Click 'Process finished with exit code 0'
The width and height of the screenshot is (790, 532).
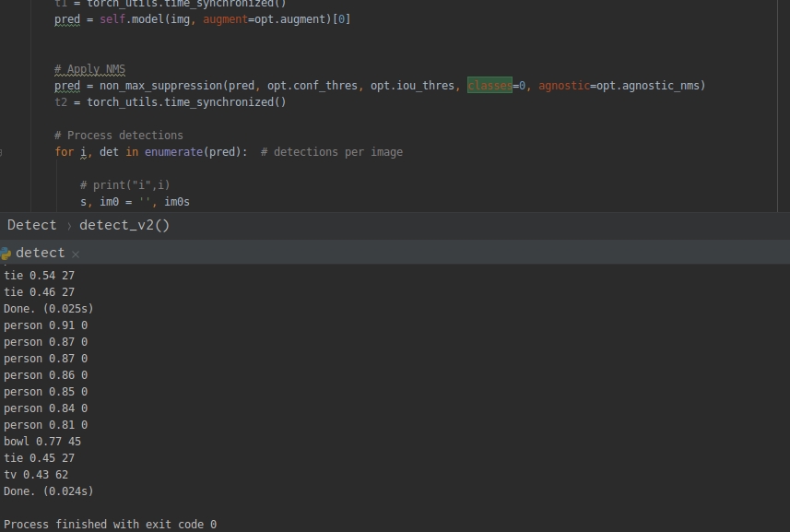(x=111, y=525)
